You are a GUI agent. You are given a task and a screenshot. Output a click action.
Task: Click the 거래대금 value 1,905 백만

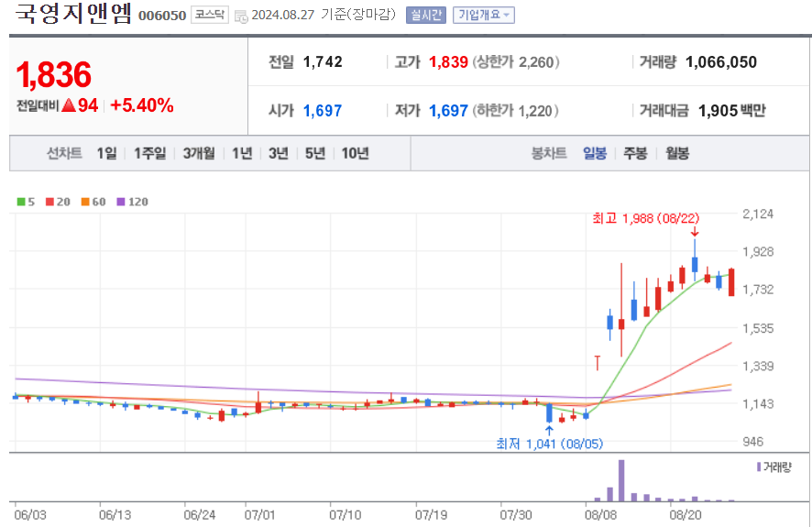[x=731, y=111]
